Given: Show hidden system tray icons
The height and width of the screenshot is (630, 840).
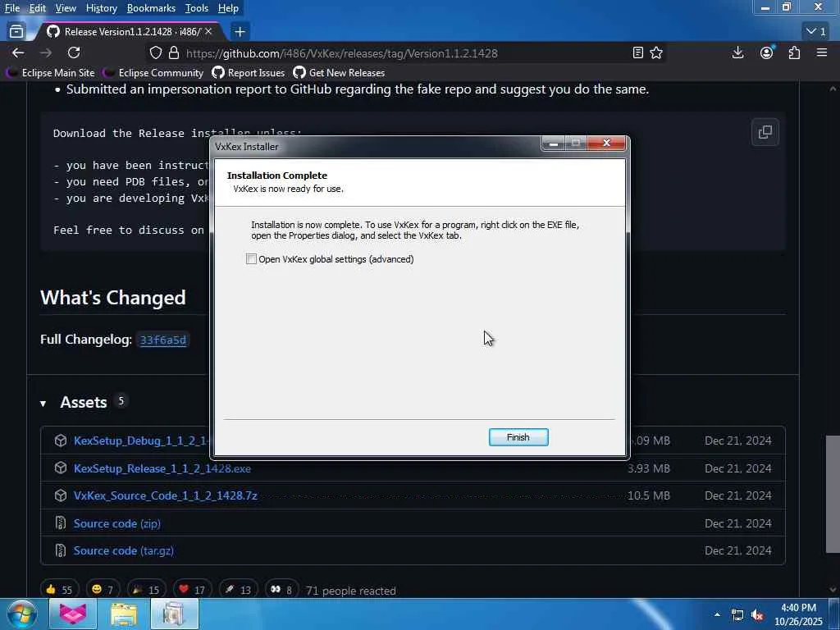Looking at the screenshot, I should [x=717, y=614].
